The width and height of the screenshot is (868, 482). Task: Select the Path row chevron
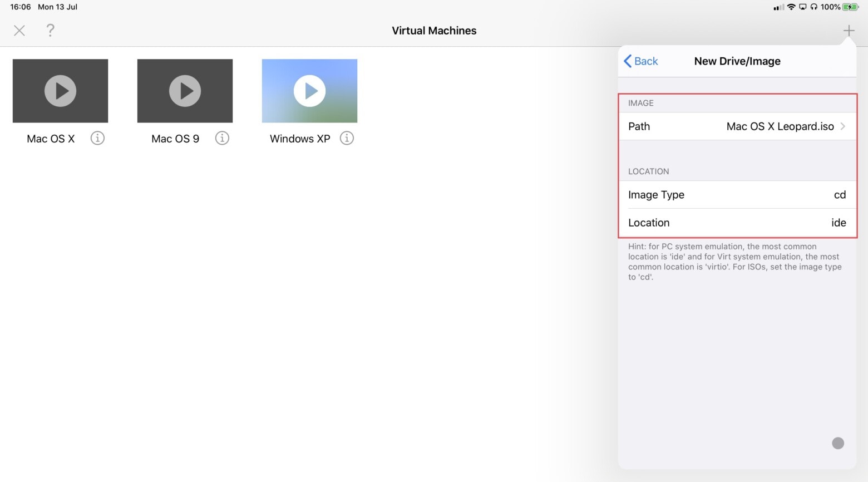pos(843,126)
